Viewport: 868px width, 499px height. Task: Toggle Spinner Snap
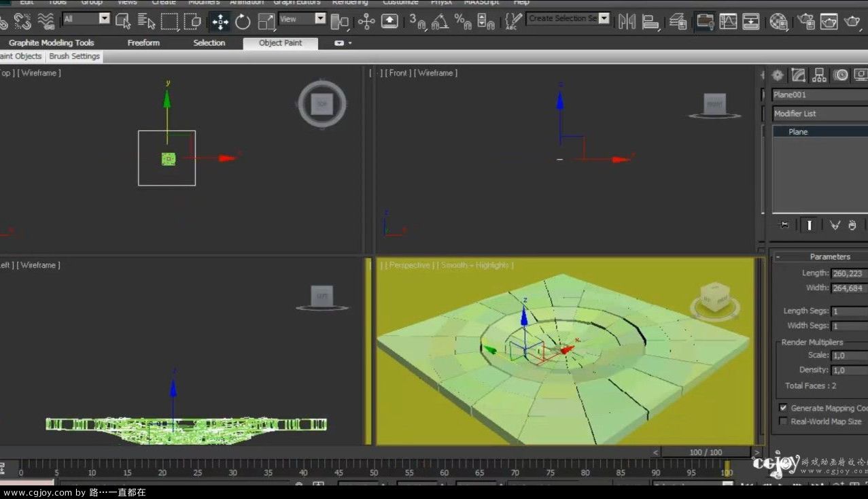click(486, 21)
